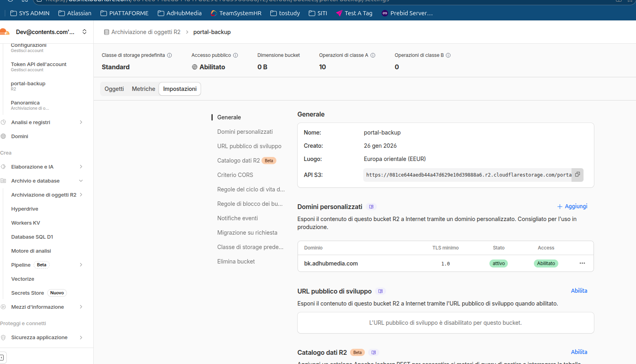The height and width of the screenshot is (364, 636).
Task: Click info icon for Operazioni di classe A
Action: coord(373,55)
